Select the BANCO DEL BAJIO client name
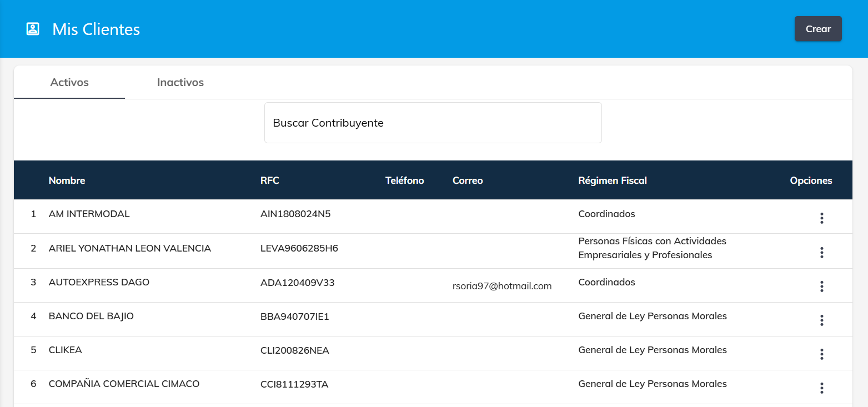868x407 pixels. point(91,316)
